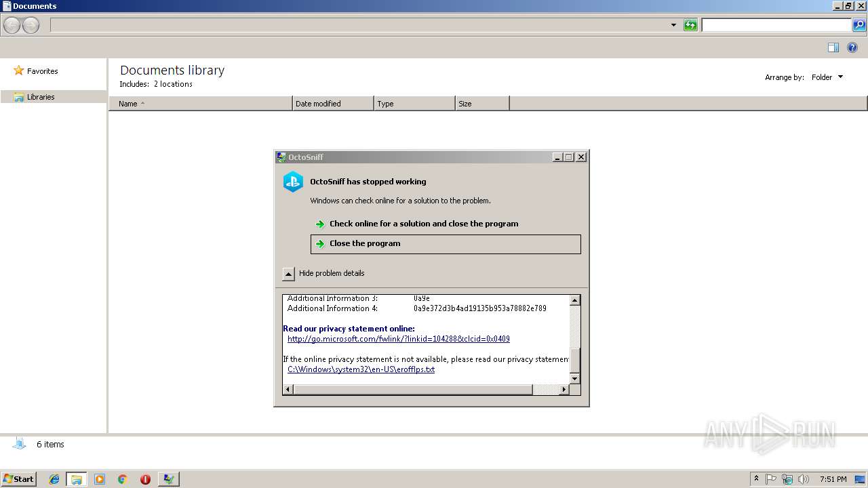Open Explorer help icon

[x=853, y=47]
